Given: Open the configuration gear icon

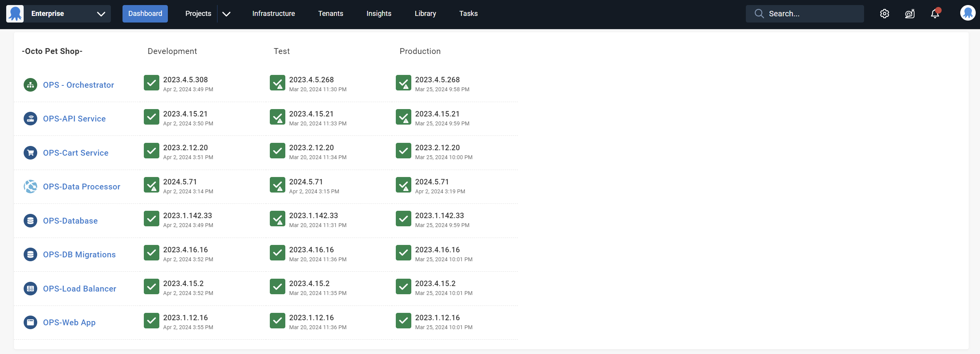Looking at the screenshot, I should pyautogui.click(x=885, y=13).
